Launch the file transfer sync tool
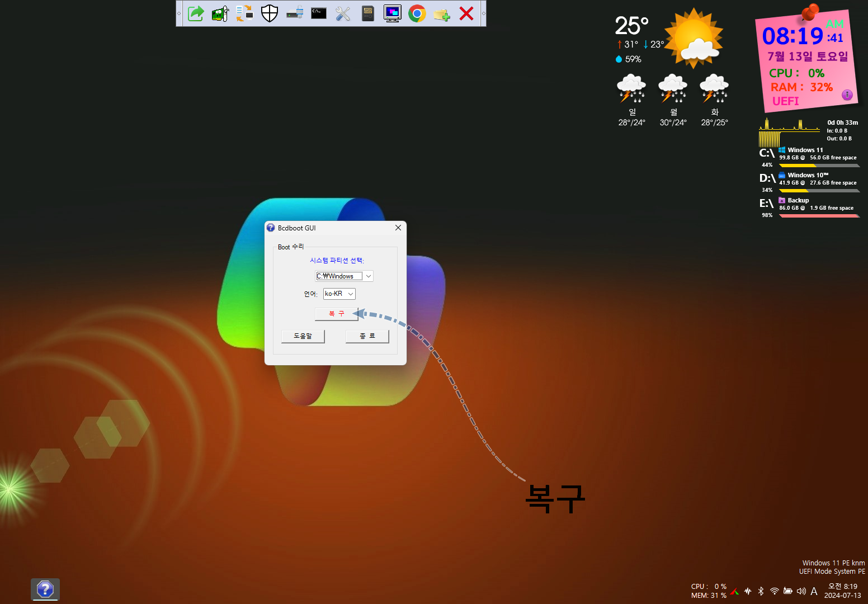The width and height of the screenshot is (868, 604). (245, 13)
